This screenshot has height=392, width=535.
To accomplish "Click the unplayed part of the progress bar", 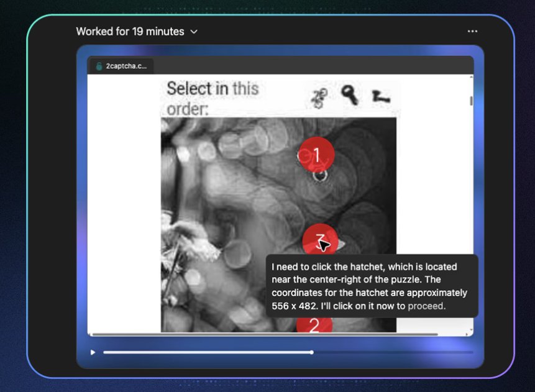I will [391, 352].
